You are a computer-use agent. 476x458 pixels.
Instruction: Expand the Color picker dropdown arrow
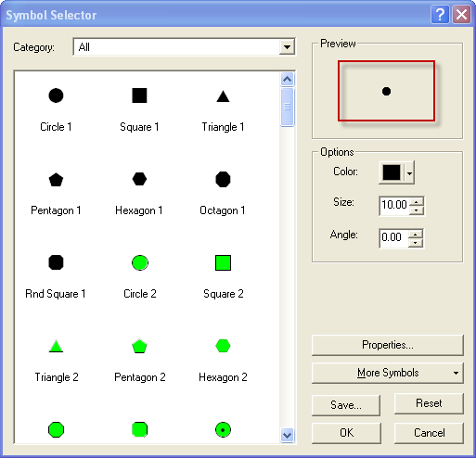(x=409, y=172)
